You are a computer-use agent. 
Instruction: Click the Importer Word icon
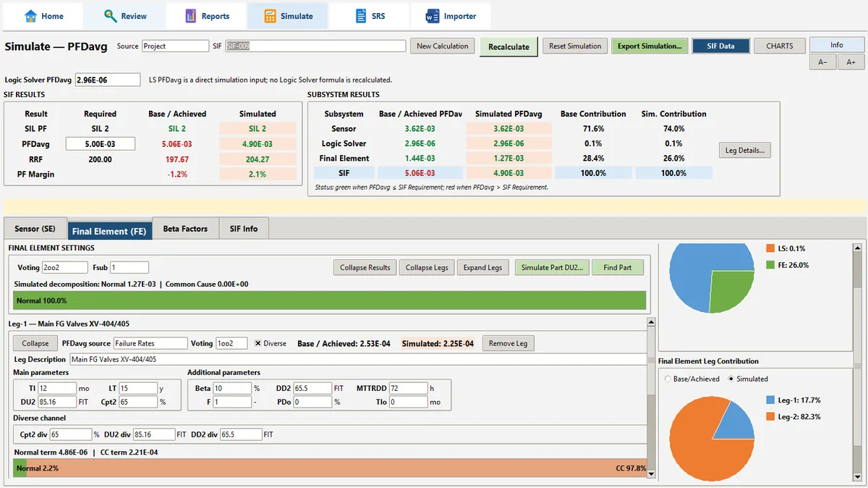[x=432, y=16]
